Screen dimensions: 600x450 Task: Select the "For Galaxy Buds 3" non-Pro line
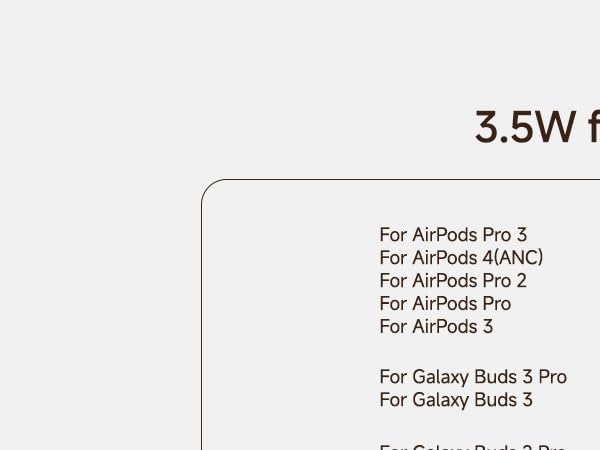point(456,400)
